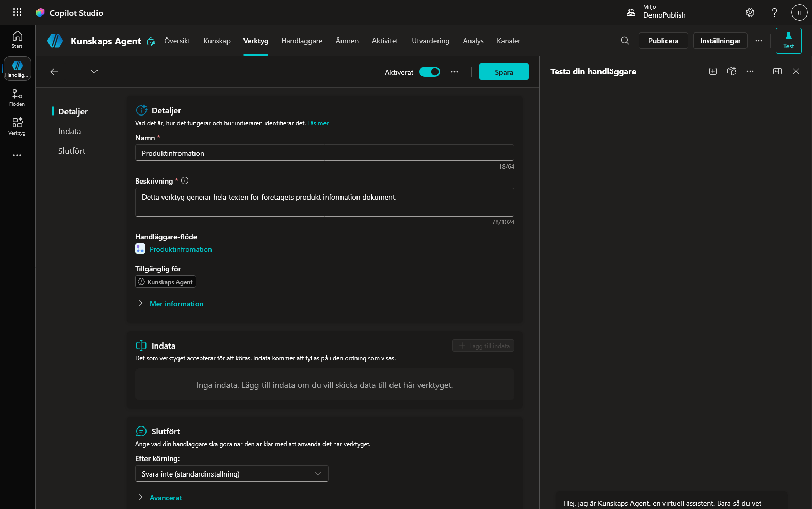The width and height of the screenshot is (812, 509).
Task: Open the help question mark
Action: (x=774, y=12)
